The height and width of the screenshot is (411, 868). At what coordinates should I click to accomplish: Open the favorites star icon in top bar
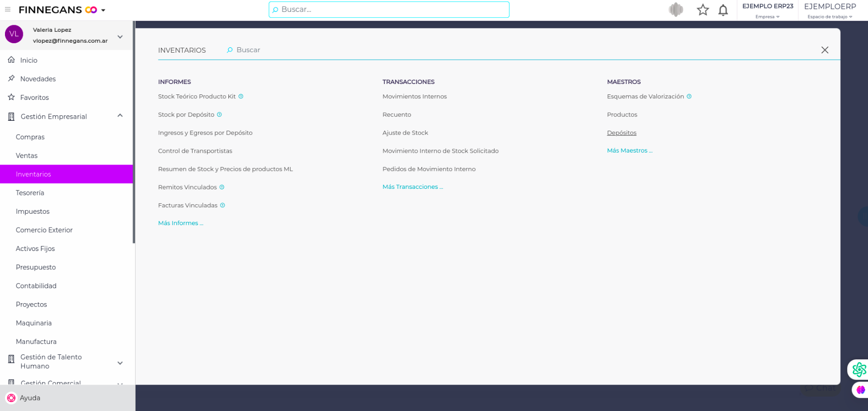point(703,10)
